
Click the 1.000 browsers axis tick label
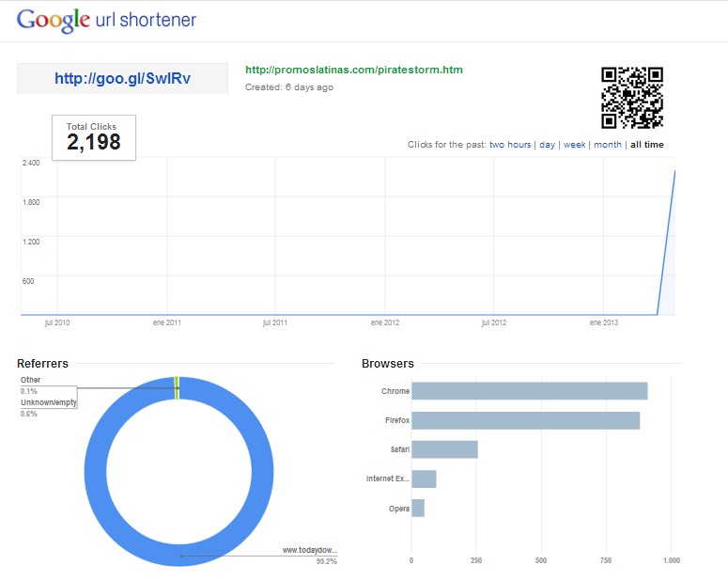pyautogui.click(x=672, y=560)
